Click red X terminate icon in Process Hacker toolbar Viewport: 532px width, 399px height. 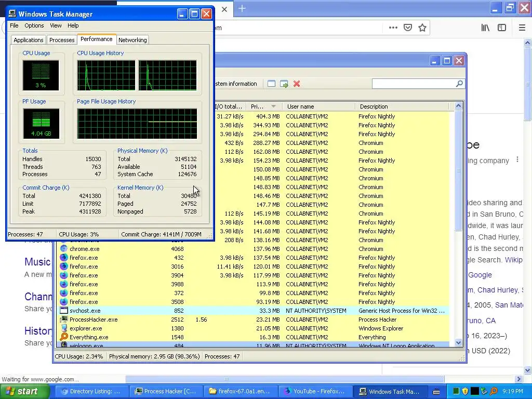click(x=297, y=84)
